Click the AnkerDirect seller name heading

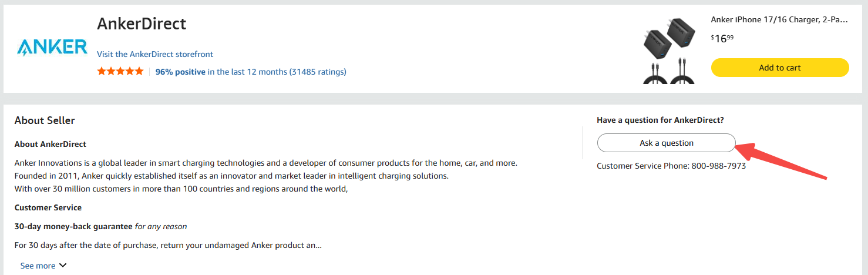(x=142, y=24)
